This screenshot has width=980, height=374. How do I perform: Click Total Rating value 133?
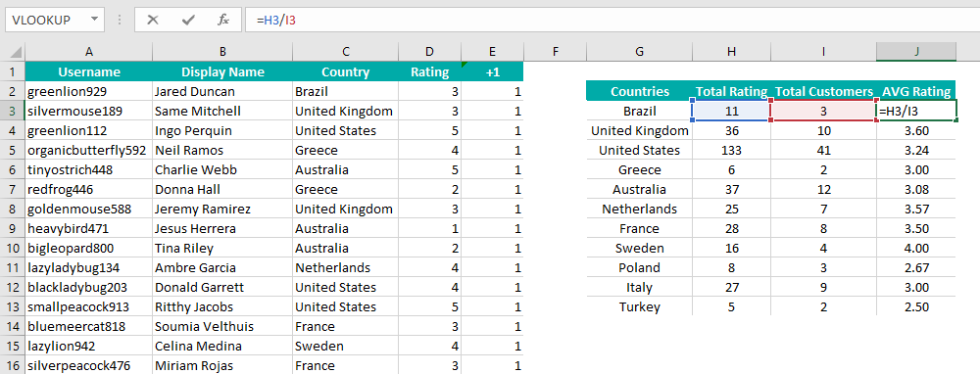tap(731, 151)
